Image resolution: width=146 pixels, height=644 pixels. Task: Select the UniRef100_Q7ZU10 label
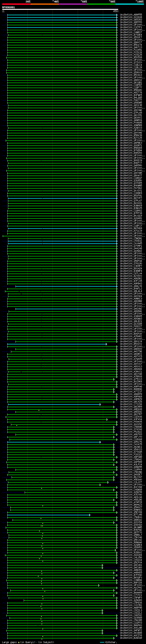(x=131, y=63)
